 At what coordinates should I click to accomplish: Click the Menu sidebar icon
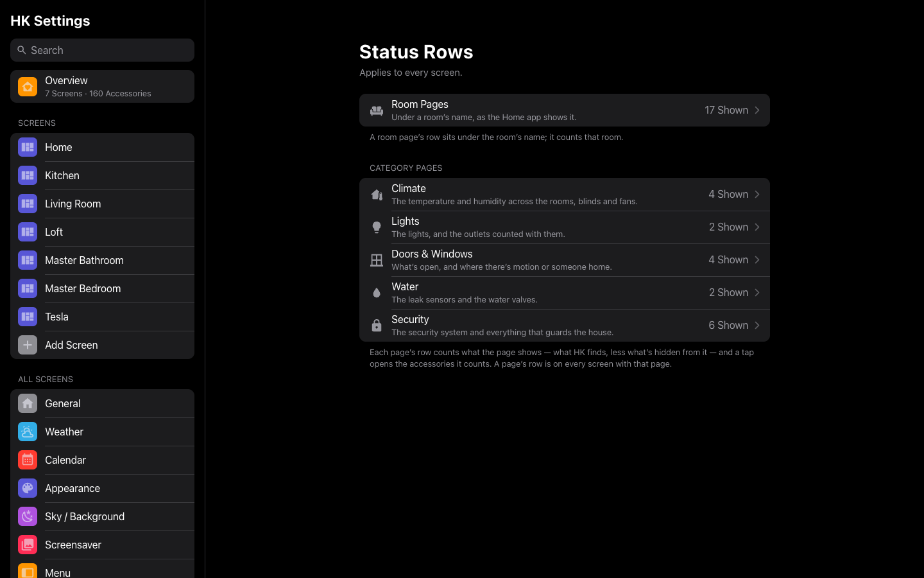(x=28, y=571)
